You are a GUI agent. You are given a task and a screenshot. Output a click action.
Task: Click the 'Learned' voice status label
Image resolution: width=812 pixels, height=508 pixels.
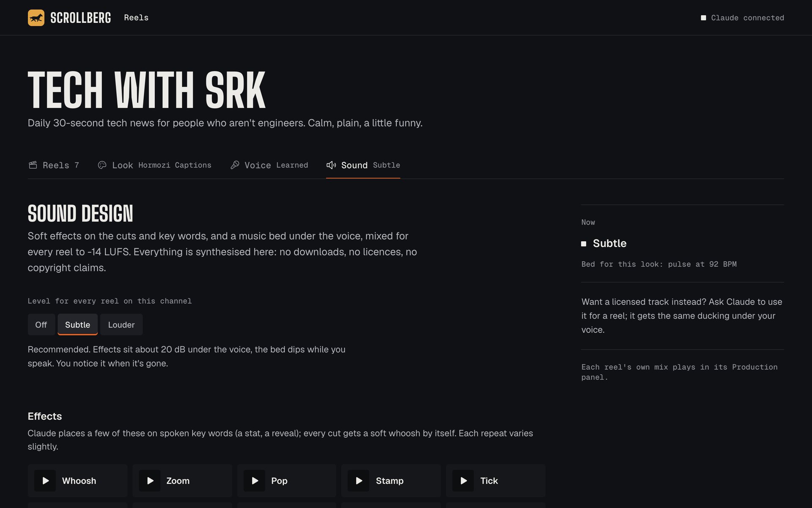point(292,165)
